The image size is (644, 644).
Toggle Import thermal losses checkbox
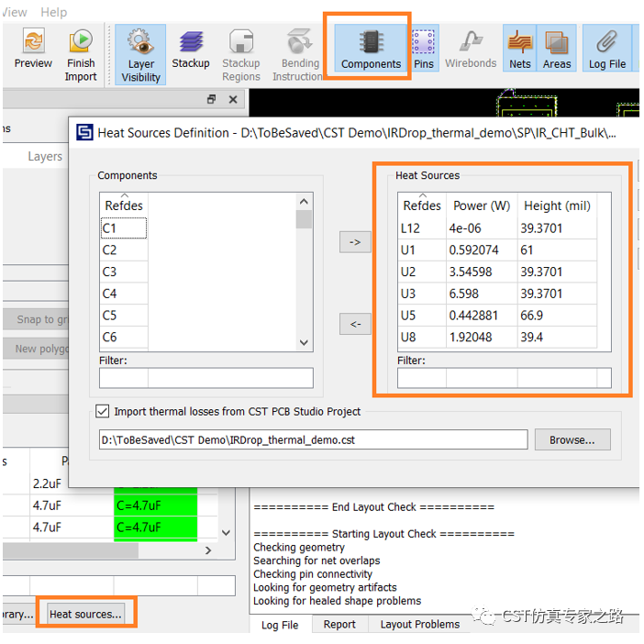102,411
